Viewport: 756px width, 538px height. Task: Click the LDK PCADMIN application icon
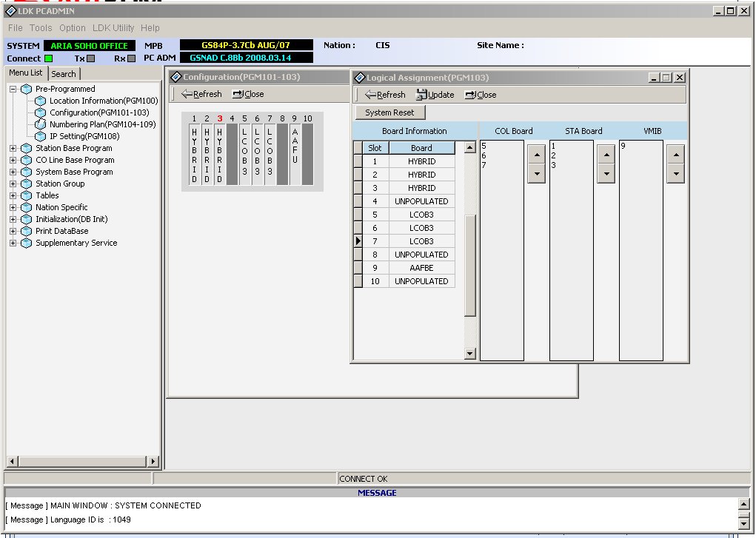pos(10,10)
